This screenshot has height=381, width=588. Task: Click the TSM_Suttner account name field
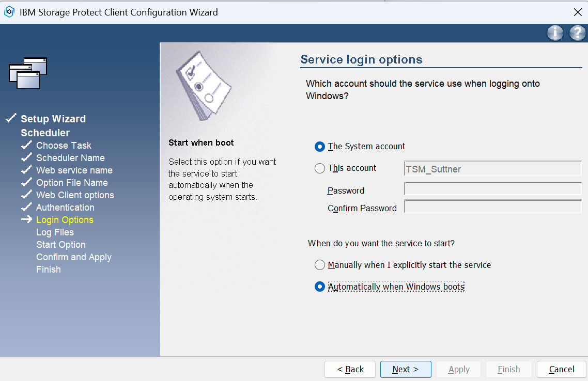(x=492, y=169)
